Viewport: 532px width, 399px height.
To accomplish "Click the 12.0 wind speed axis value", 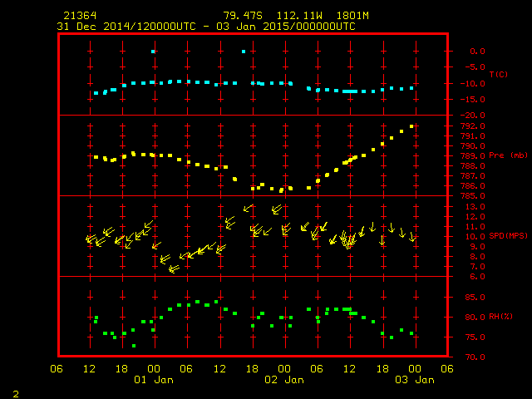I will (x=475, y=217).
